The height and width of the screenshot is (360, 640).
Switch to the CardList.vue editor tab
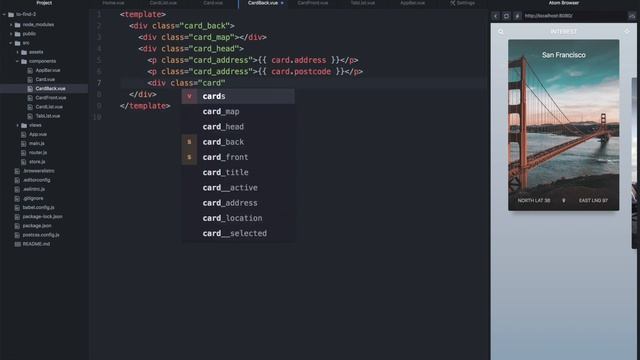[163, 3]
